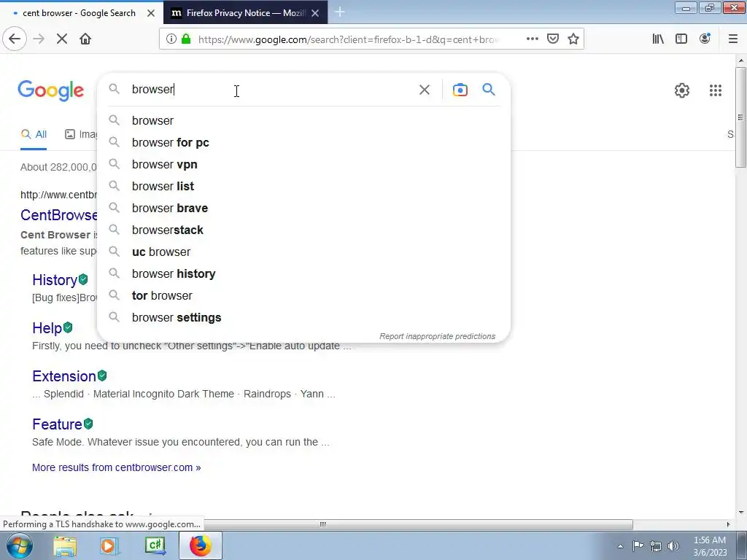Screen dimensions: 747x560
Task: Open the C# application on taskbar
Action: (155, 545)
